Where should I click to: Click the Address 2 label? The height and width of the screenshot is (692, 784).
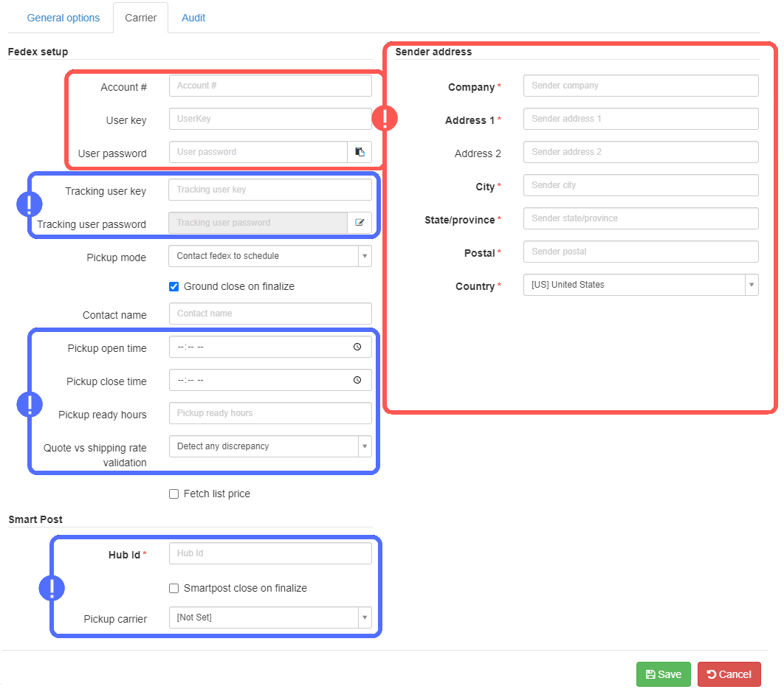pyautogui.click(x=478, y=154)
